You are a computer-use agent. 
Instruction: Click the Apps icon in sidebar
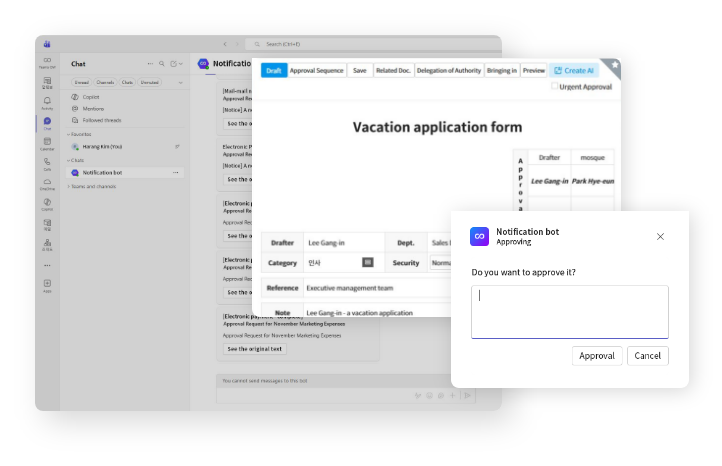47,285
